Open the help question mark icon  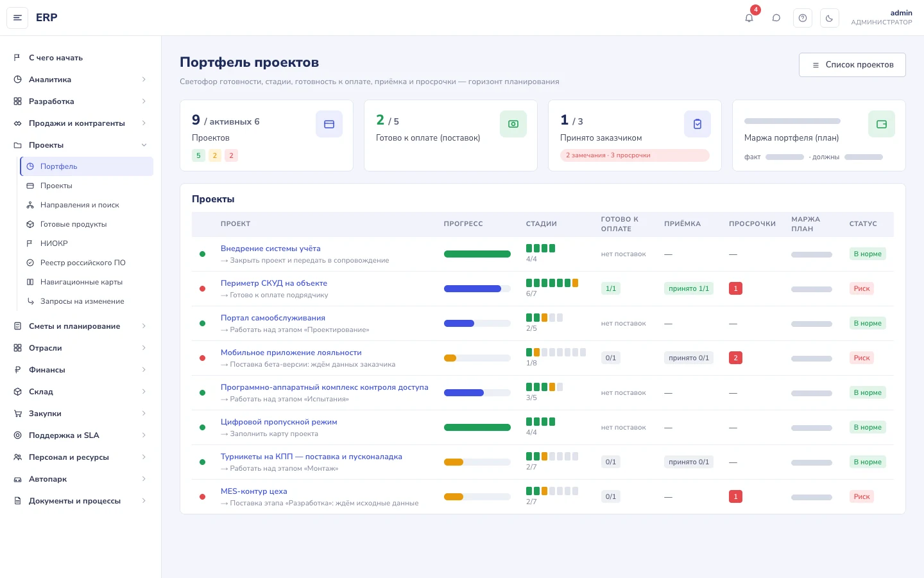(x=803, y=18)
